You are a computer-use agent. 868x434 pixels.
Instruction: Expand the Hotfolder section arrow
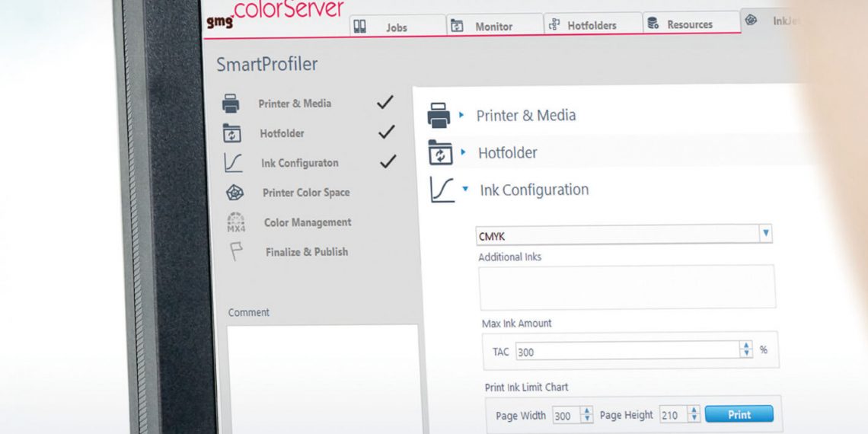click(464, 152)
